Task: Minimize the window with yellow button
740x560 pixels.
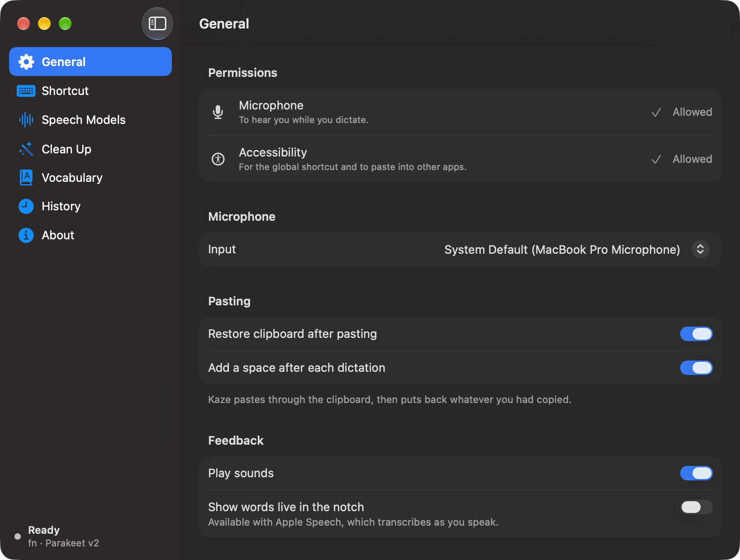Action: click(x=44, y=24)
